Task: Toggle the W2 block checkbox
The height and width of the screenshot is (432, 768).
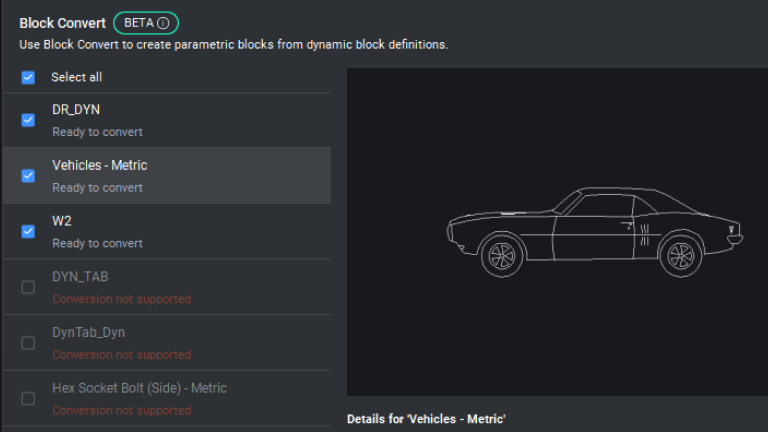Action: pyautogui.click(x=28, y=231)
